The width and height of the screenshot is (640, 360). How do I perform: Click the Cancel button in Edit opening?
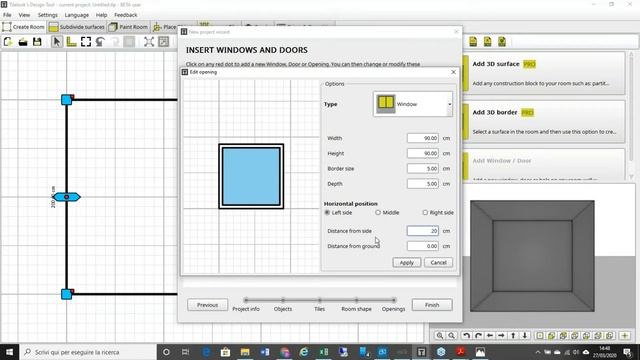pyautogui.click(x=438, y=262)
